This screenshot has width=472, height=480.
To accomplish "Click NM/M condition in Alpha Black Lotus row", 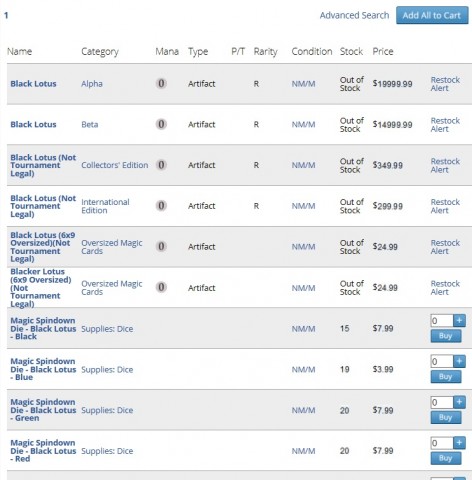I will pos(303,84).
